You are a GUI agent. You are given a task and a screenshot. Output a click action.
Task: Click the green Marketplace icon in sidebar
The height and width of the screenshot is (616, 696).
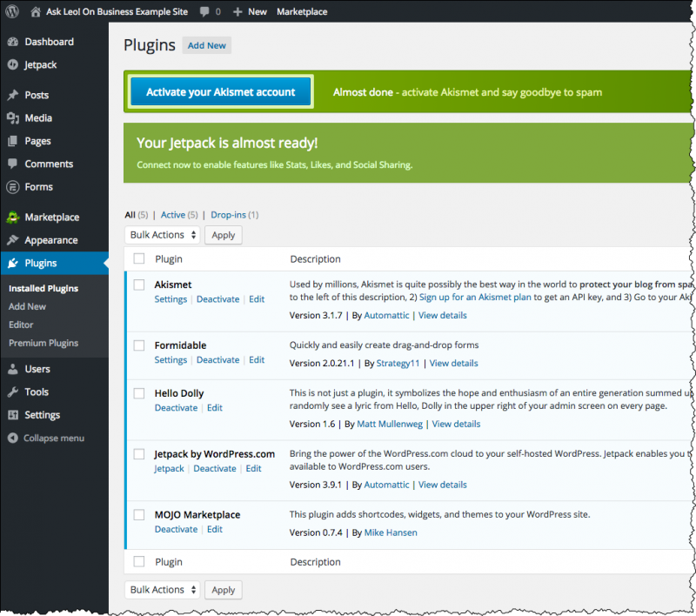point(13,217)
